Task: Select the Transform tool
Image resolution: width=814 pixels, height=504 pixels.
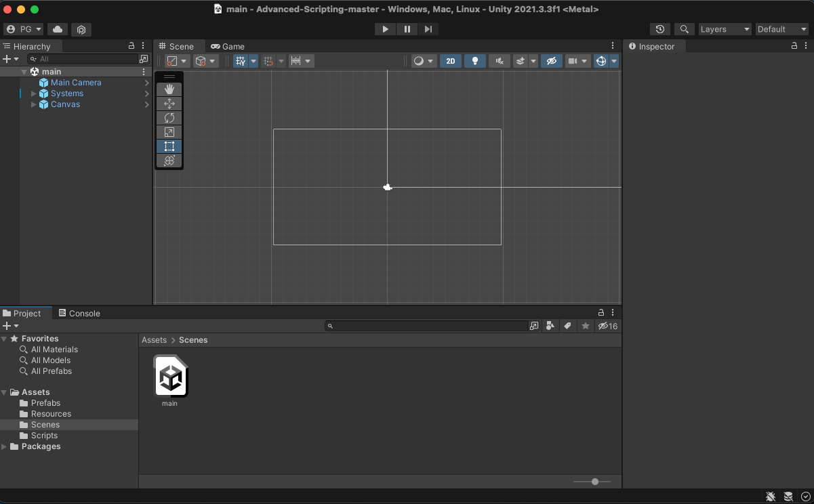Action: pos(169,160)
